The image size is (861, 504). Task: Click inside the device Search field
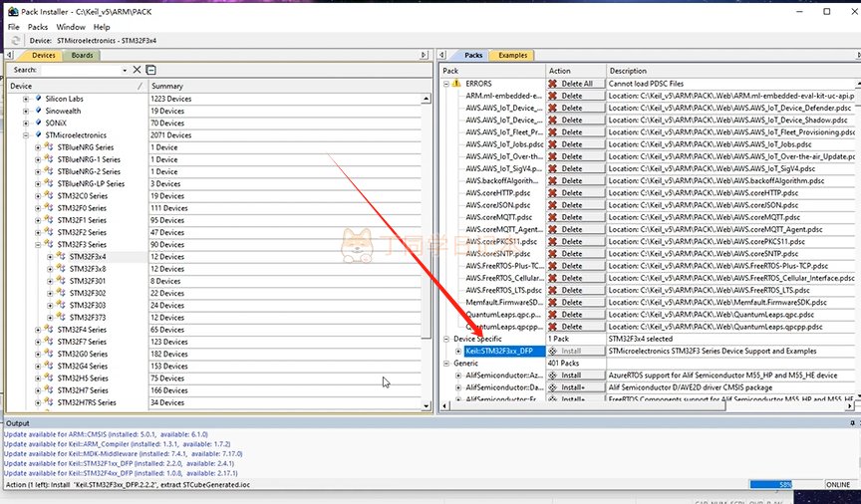point(80,70)
